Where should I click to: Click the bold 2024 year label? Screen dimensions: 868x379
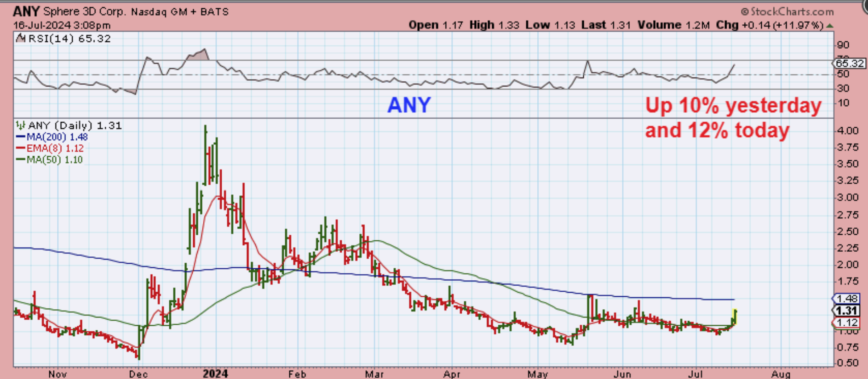215,373
